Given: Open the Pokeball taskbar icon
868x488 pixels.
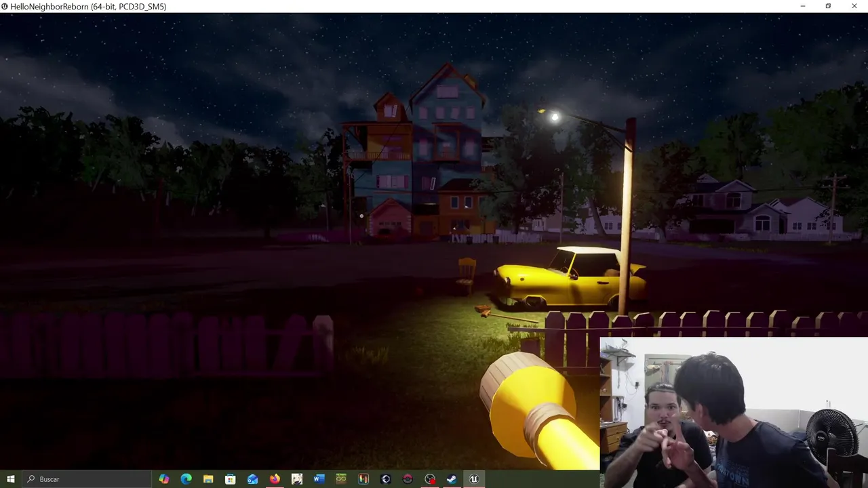Looking at the screenshot, I should pos(408,479).
